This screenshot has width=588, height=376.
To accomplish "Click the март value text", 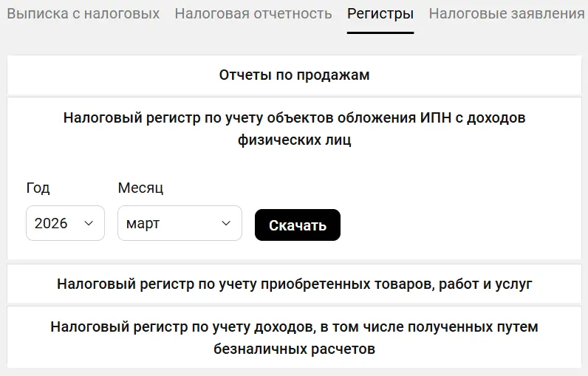I will (143, 223).
